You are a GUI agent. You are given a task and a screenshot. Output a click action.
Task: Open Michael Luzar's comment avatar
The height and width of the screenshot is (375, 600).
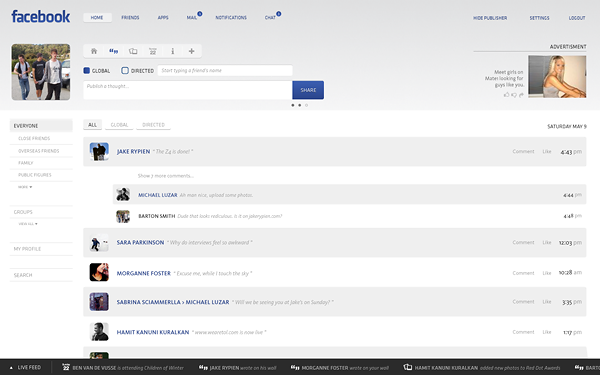[x=123, y=194]
